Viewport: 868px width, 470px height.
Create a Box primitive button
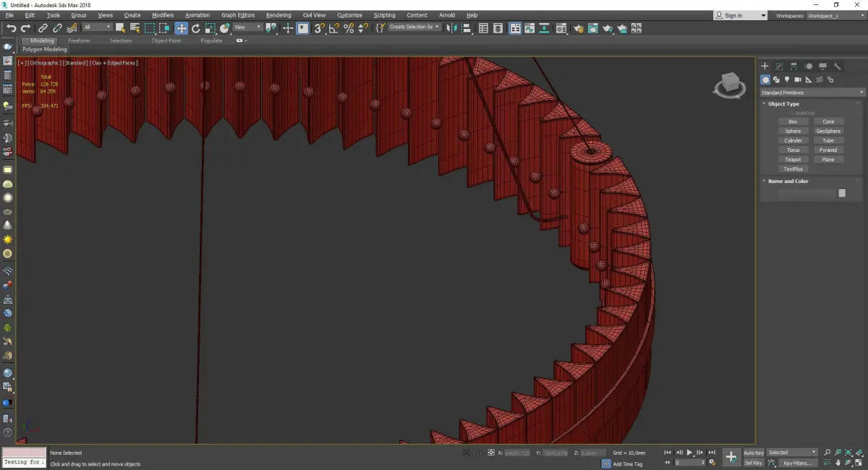(x=793, y=121)
